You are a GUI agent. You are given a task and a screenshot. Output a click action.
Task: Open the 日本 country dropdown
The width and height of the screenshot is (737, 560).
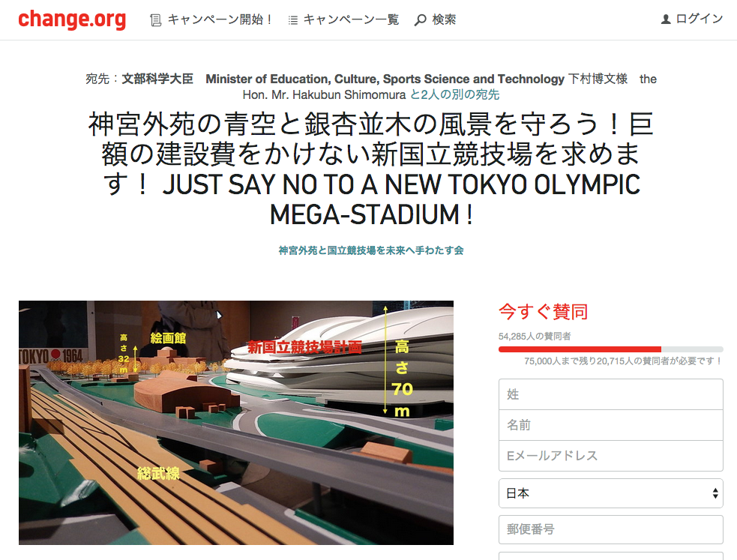click(610, 493)
